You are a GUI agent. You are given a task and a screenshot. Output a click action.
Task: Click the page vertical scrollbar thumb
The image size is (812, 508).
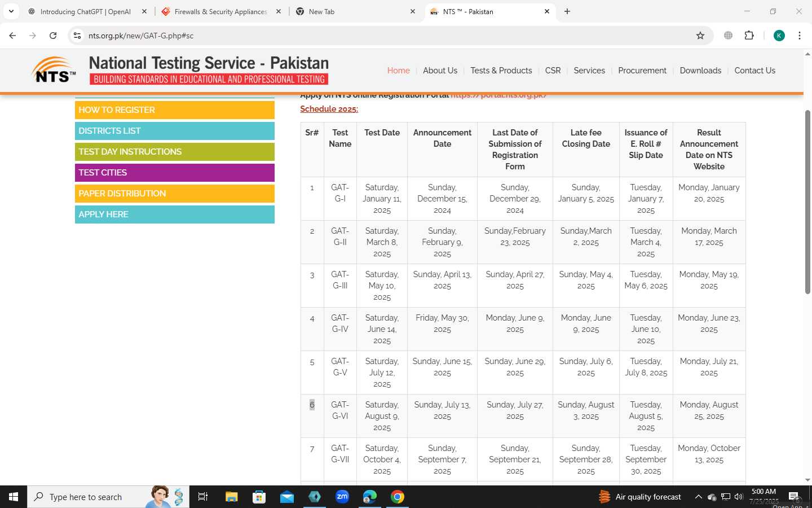click(807, 202)
